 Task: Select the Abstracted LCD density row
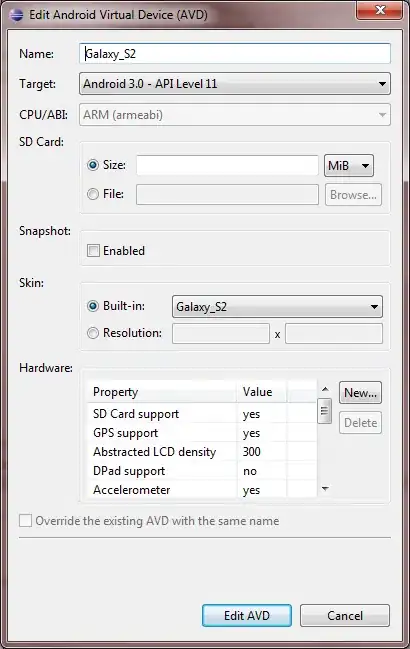pos(202,452)
